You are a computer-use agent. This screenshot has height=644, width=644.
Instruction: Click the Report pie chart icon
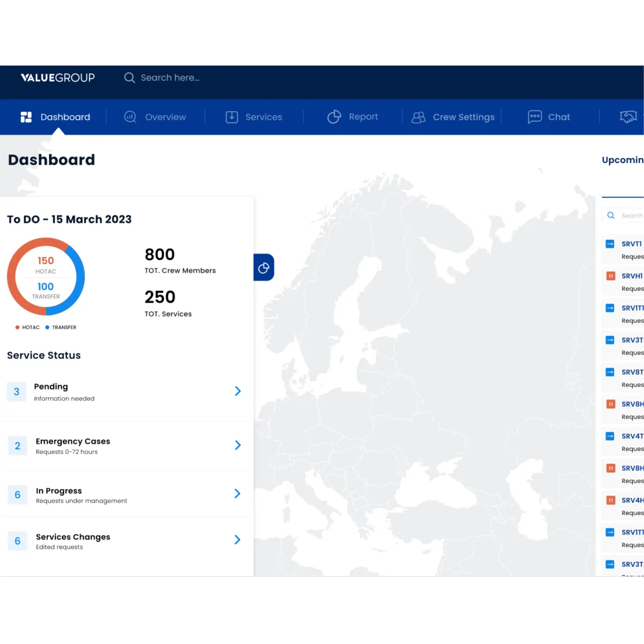(334, 116)
